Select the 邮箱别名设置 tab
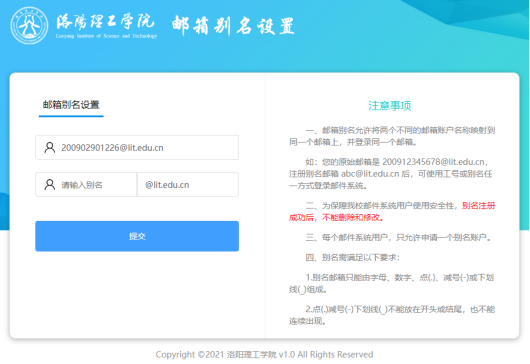This screenshot has height=364, width=530. coord(71,105)
